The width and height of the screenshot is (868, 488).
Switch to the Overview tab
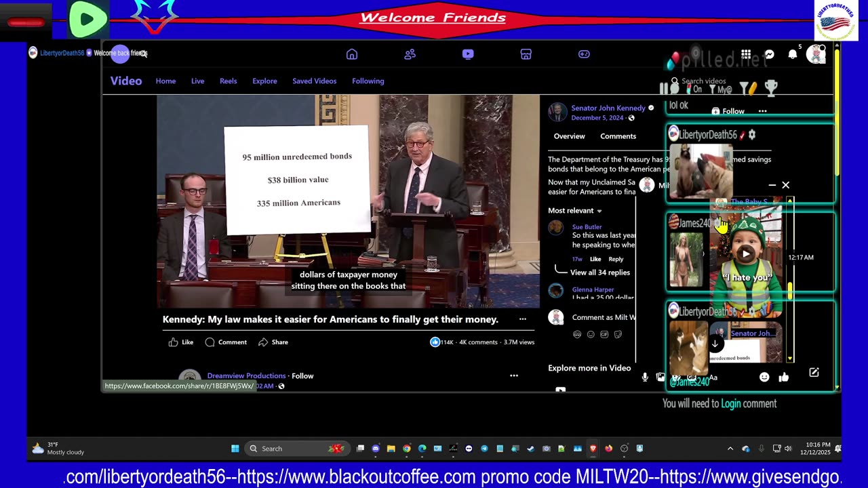tap(569, 136)
